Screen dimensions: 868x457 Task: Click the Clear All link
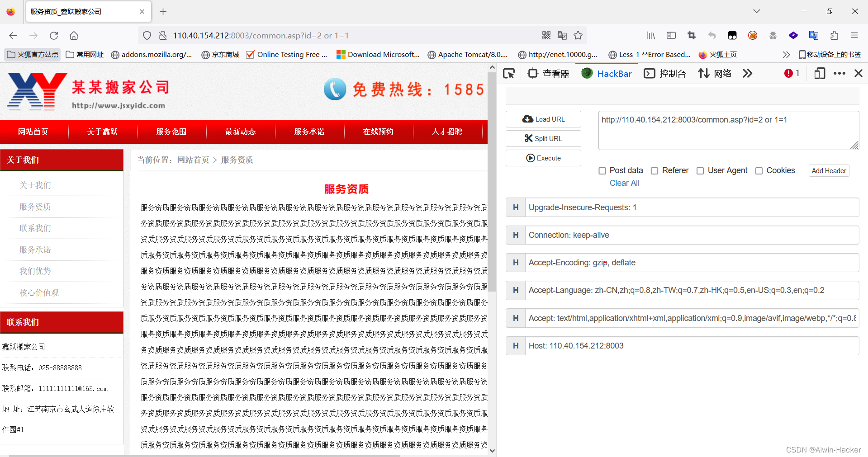coord(624,183)
